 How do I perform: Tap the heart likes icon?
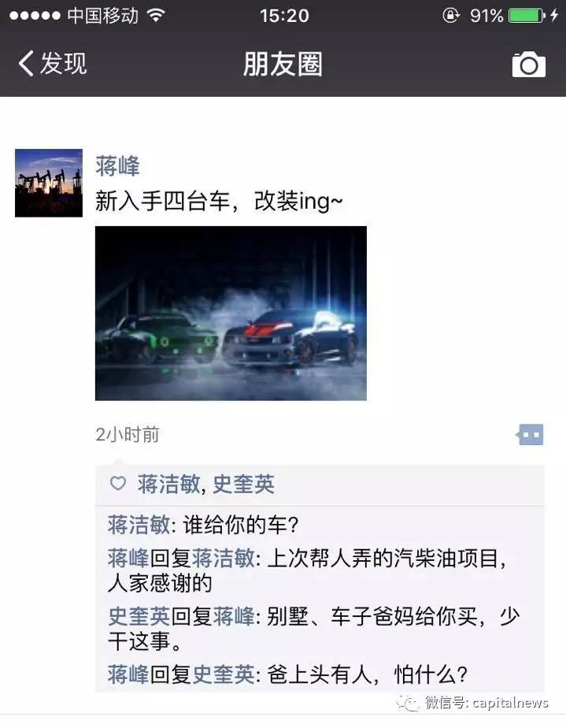tap(118, 483)
